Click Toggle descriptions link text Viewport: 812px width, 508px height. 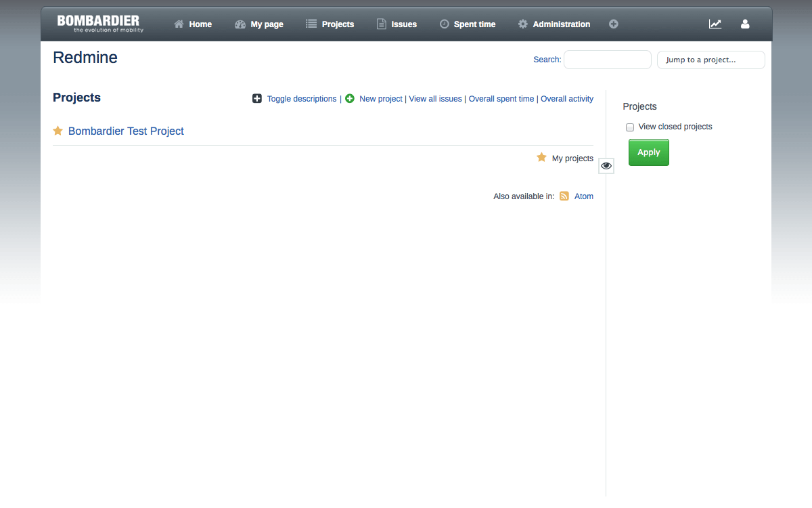[302, 99]
